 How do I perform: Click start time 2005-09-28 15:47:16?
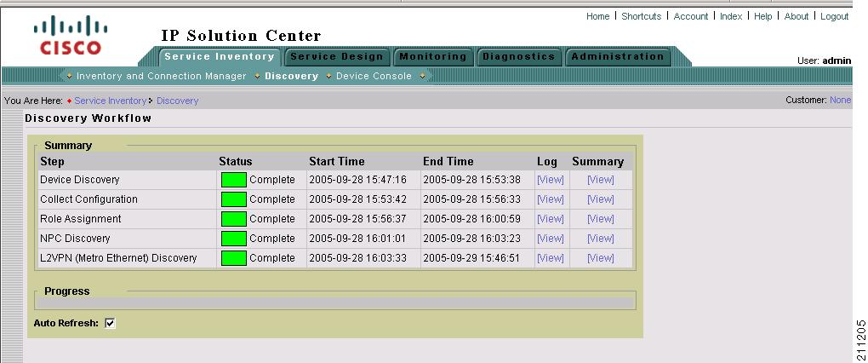tap(357, 180)
